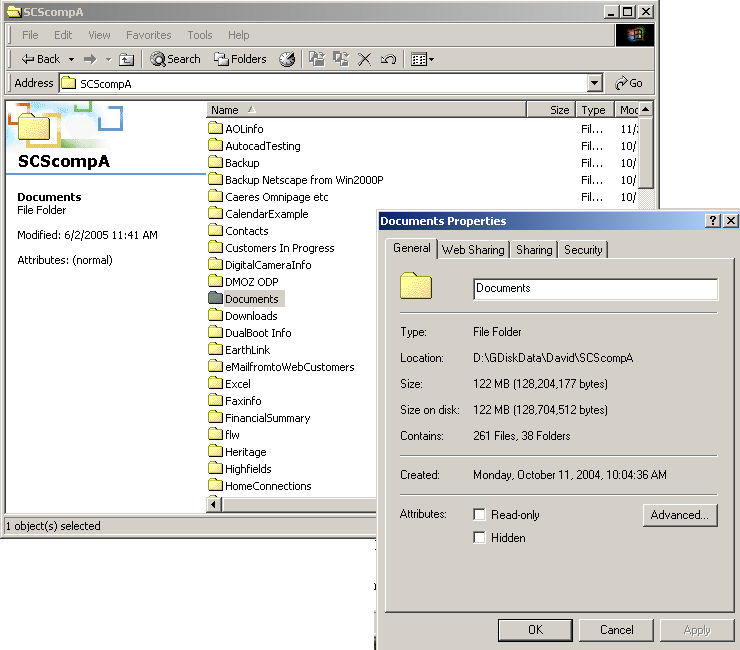This screenshot has height=650, width=740.
Task: Switch to the Web Sharing tab
Action: point(474,249)
